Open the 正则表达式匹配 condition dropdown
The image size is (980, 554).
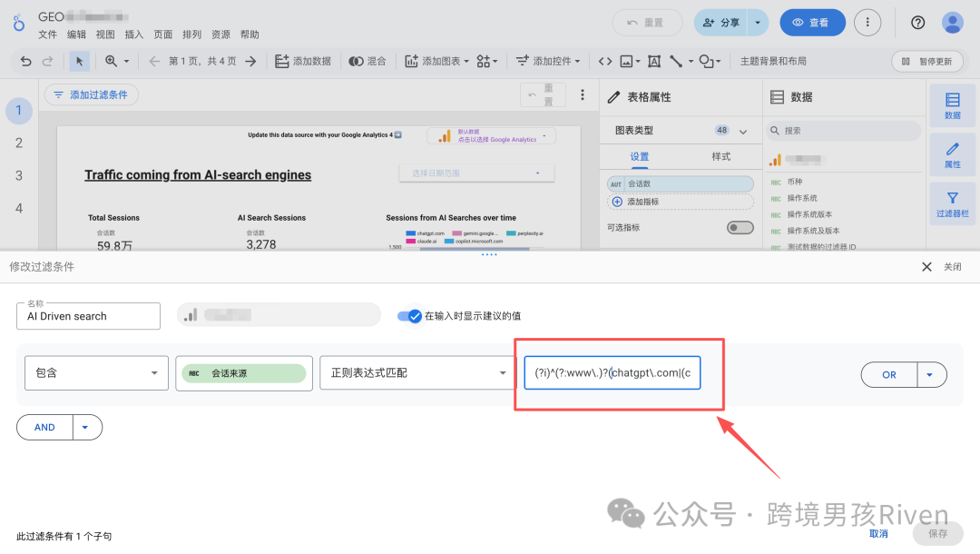416,372
